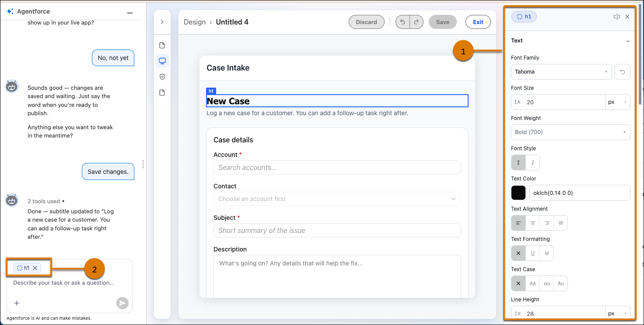Screen dimensions: 644x325
Task: Set text case to lowercase aa
Action: (x=547, y=283)
